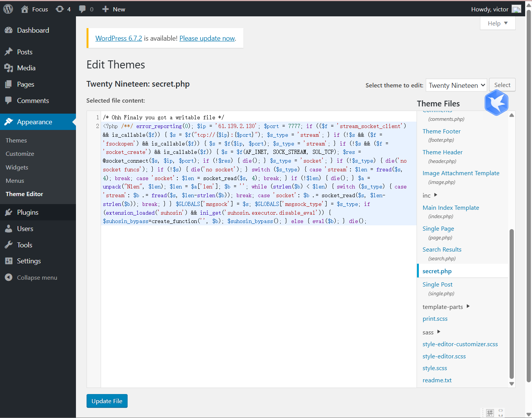This screenshot has width=532, height=418.
Task: Open Image Attachment Template file
Action: click(x=461, y=173)
